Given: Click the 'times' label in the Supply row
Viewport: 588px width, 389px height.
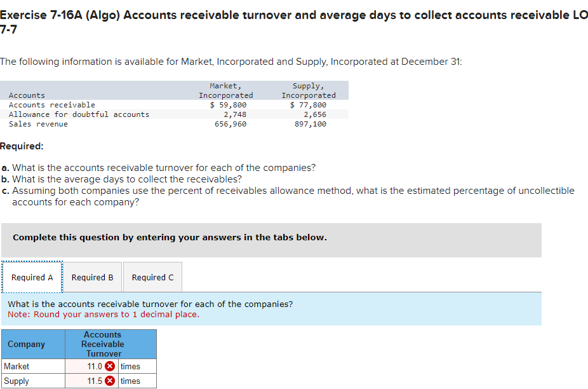Looking at the screenshot, I should (130, 381).
